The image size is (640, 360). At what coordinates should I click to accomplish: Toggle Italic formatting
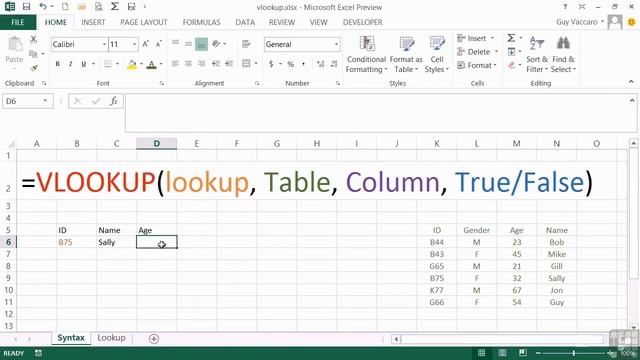pyautogui.click(x=71, y=64)
